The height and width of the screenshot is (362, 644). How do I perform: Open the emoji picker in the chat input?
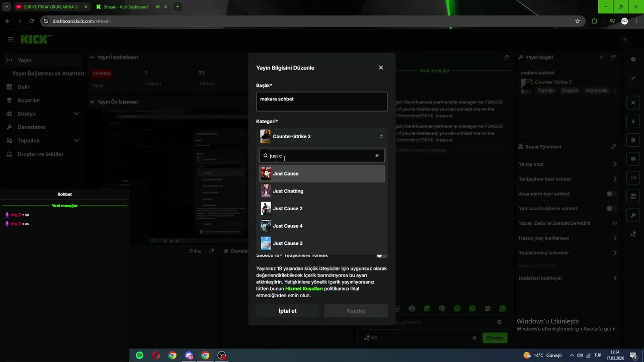(499, 322)
